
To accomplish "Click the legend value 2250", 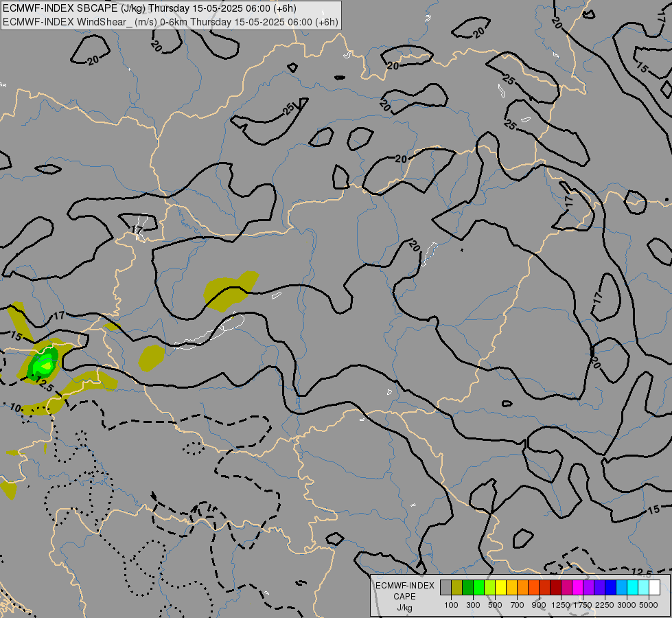I will tap(605, 605).
